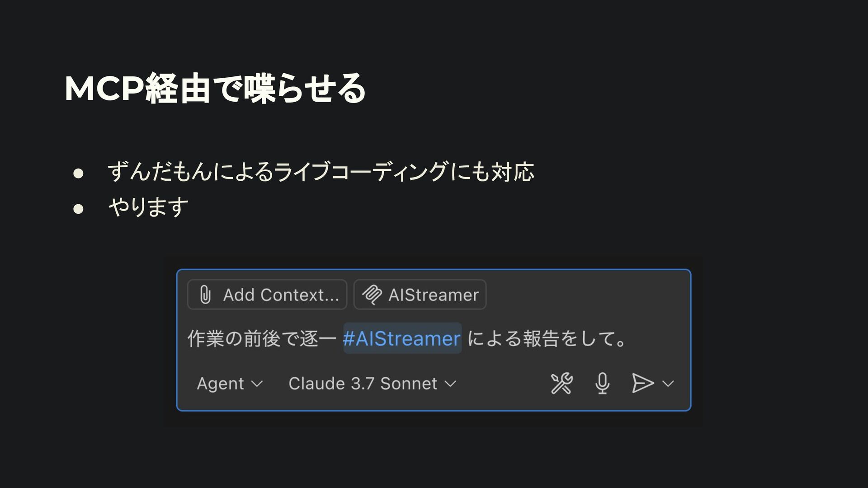Click the ずんだもん live coding bullet text
Viewport: 868px width, 488px height.
[x=321, y=172]
